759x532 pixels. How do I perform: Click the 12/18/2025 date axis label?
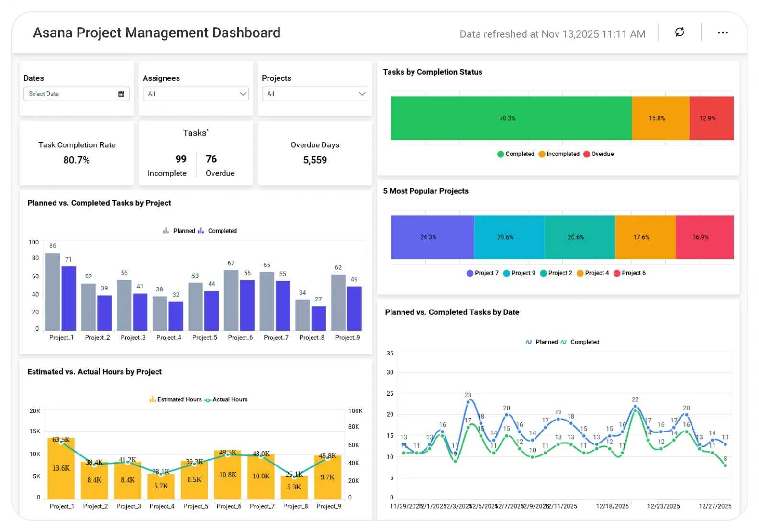612,506
